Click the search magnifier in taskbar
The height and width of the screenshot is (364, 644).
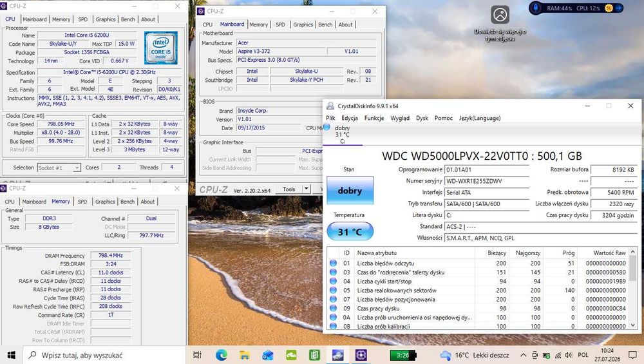(x=32, y=355)
